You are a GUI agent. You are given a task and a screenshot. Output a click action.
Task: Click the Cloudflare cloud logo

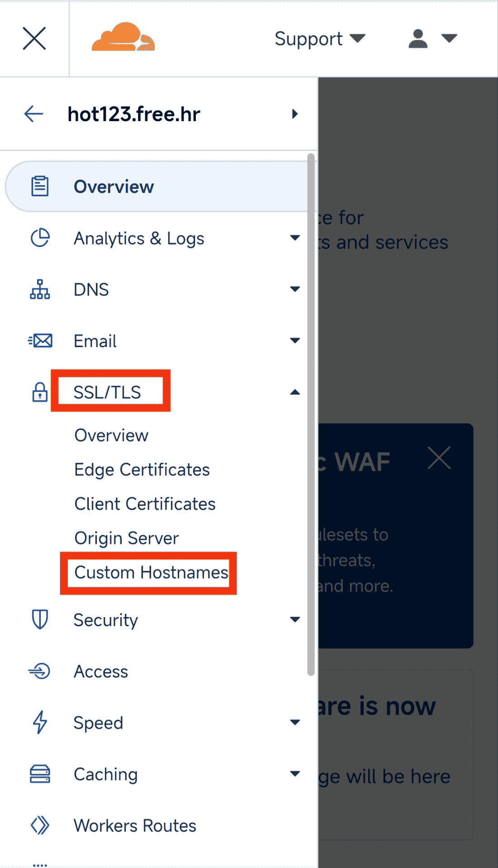123,37
